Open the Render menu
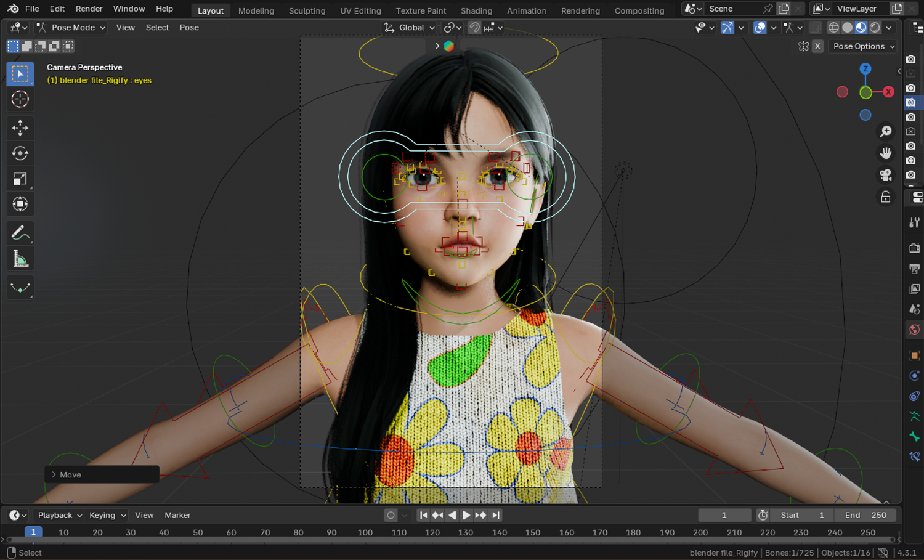 point(89,9)
